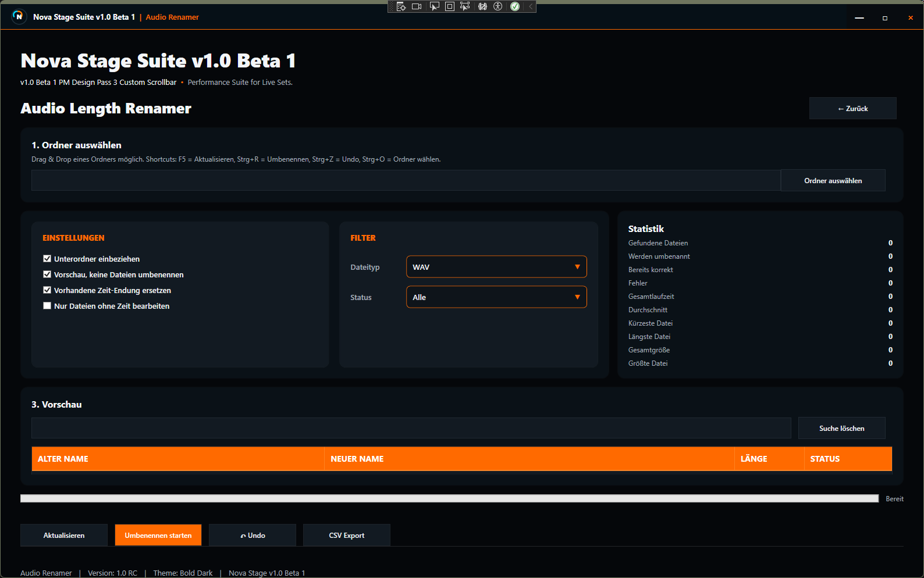Click the progress bar above Bereit
924x578 pixels.
(x=449, y=498)
